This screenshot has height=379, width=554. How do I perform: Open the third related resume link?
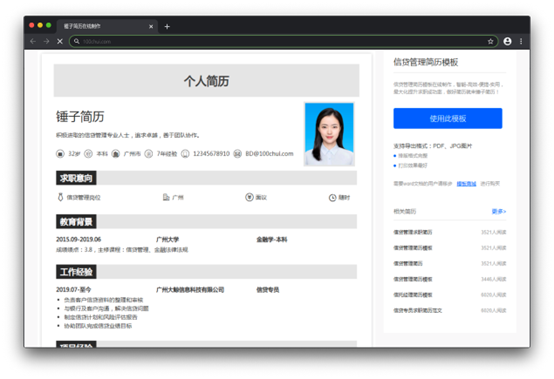(x=408, y=263)
